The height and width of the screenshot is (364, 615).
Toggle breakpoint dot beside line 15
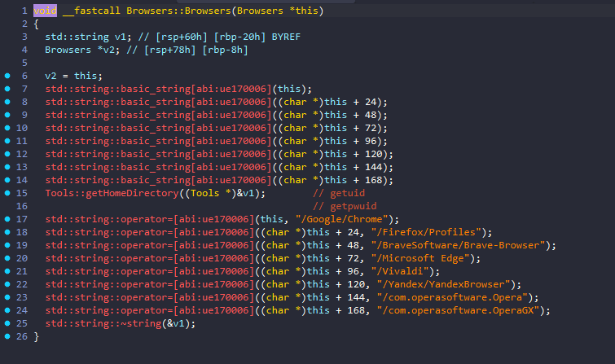point(7,193)
